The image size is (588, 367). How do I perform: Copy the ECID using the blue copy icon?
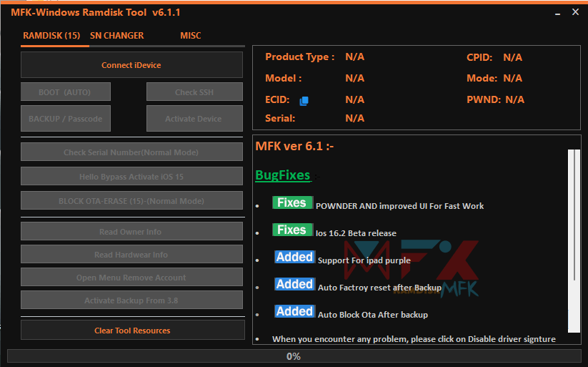click(304, 101)
